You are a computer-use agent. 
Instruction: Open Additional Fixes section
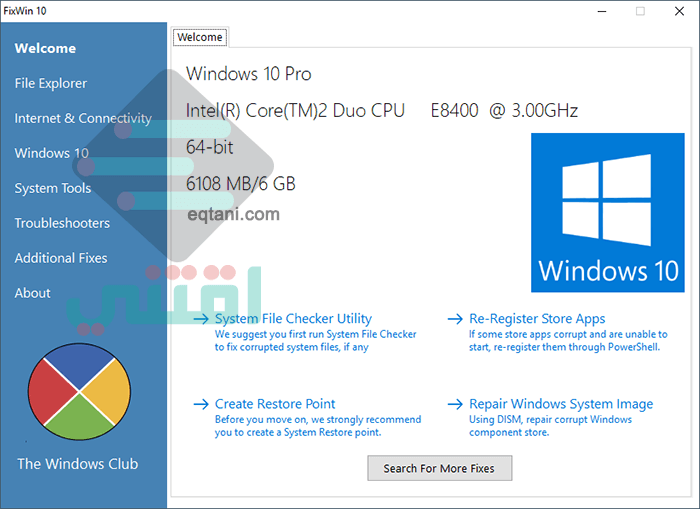click(x=61, y=258)
